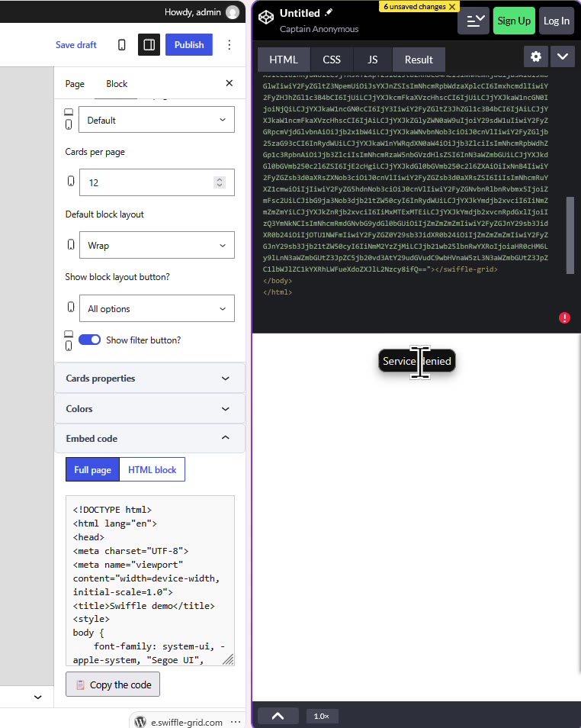Click the red error indicator icon
The image size is (581, 728).
click(564, 317)
